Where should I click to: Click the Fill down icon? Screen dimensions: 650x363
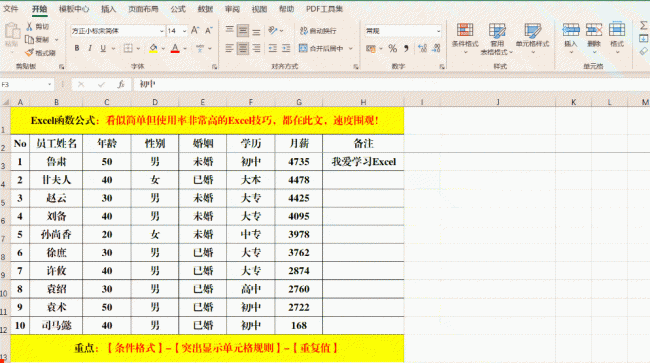point(643,39)
